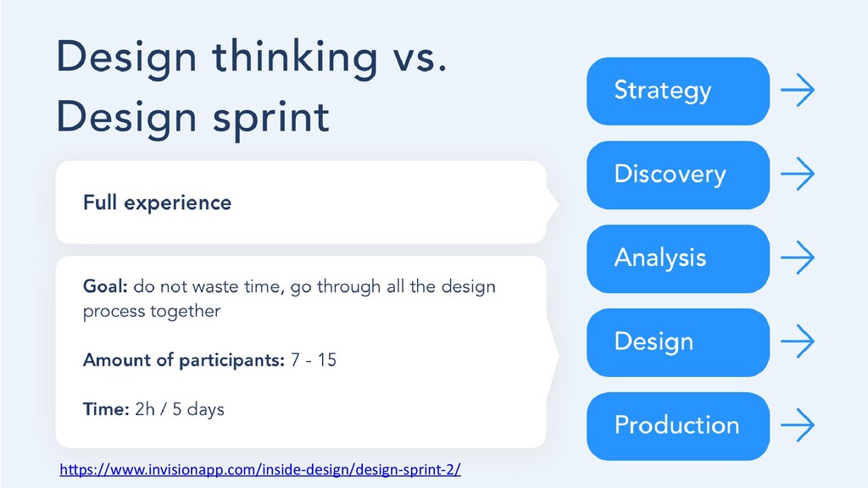Click the slide title Design thinking vs.
Screen dimensions: 868x488
tap(251, 58)
